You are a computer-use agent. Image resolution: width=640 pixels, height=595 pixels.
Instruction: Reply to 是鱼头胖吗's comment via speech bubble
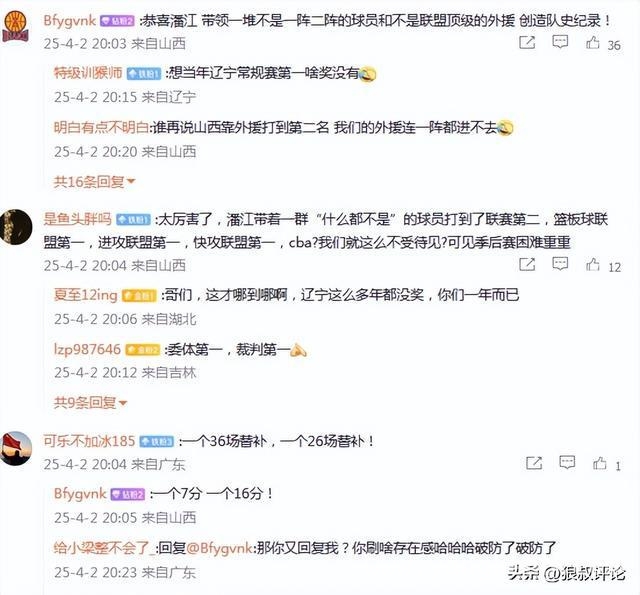click(560, 264)
